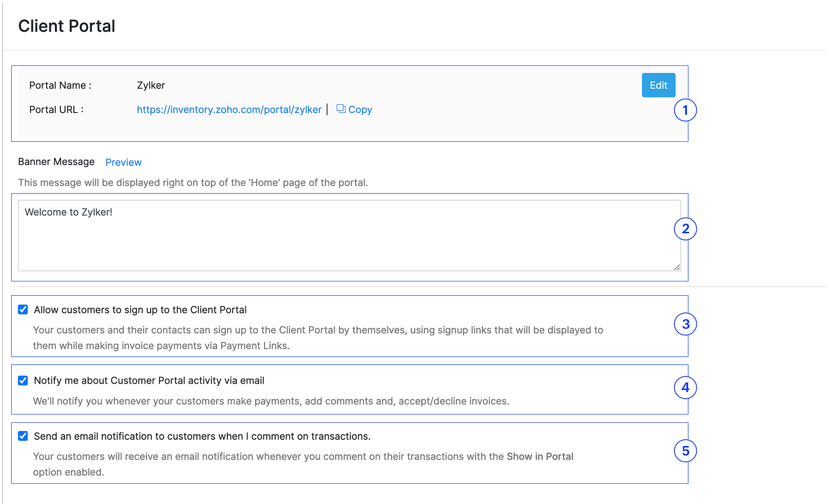Grab the textarea resize handle corner

[x=677, y=267]
